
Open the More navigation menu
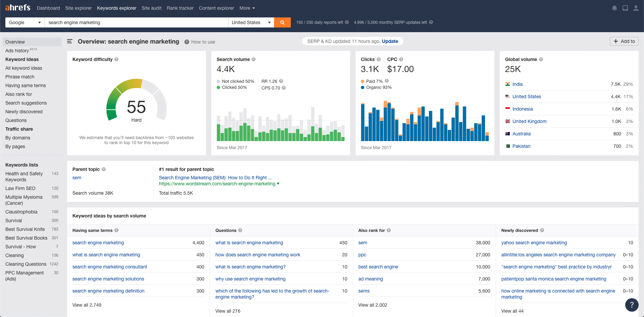tap(247, 8)
